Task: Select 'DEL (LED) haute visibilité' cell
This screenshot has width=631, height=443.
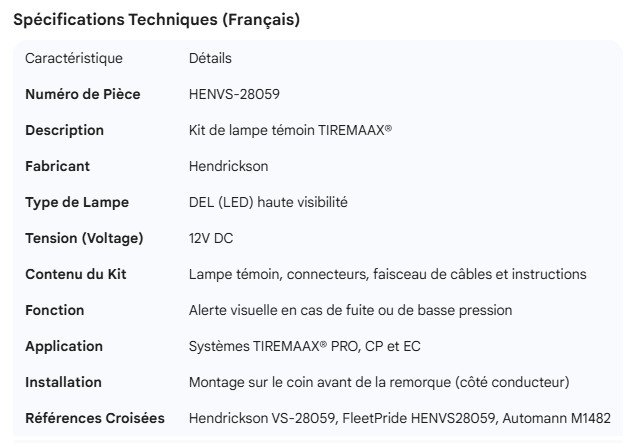Action: tap(268, 202)
